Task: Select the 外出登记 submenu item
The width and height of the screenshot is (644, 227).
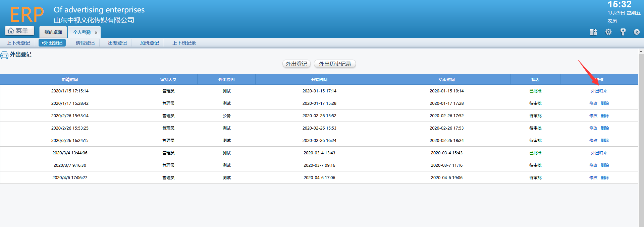Action: [x=52, y=43]
